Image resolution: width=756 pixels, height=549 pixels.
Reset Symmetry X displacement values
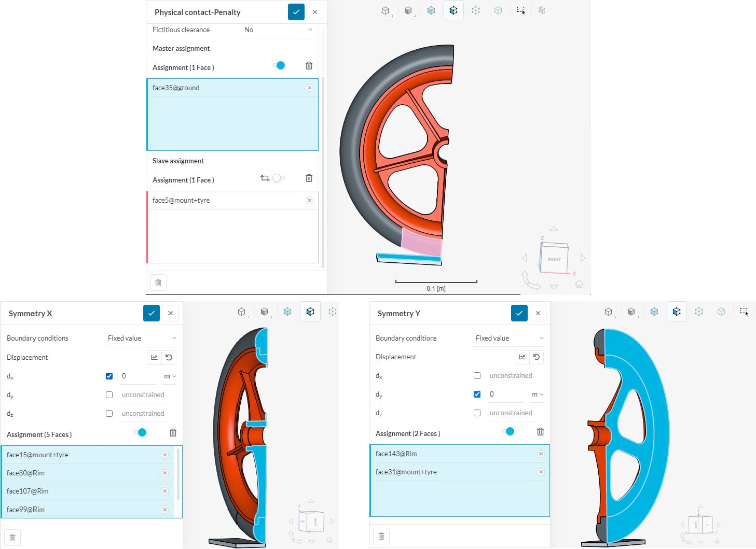click(x=169, y=357)
